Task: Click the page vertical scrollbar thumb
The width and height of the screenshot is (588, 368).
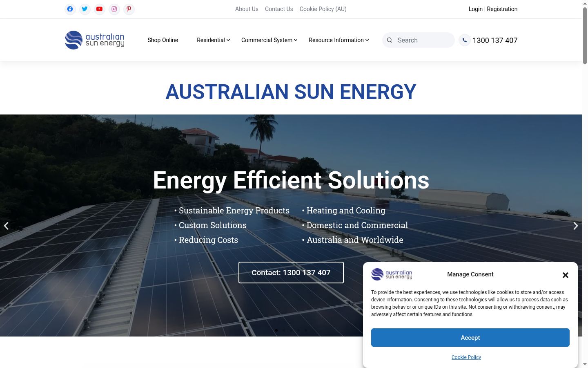Action: (585, 35)
